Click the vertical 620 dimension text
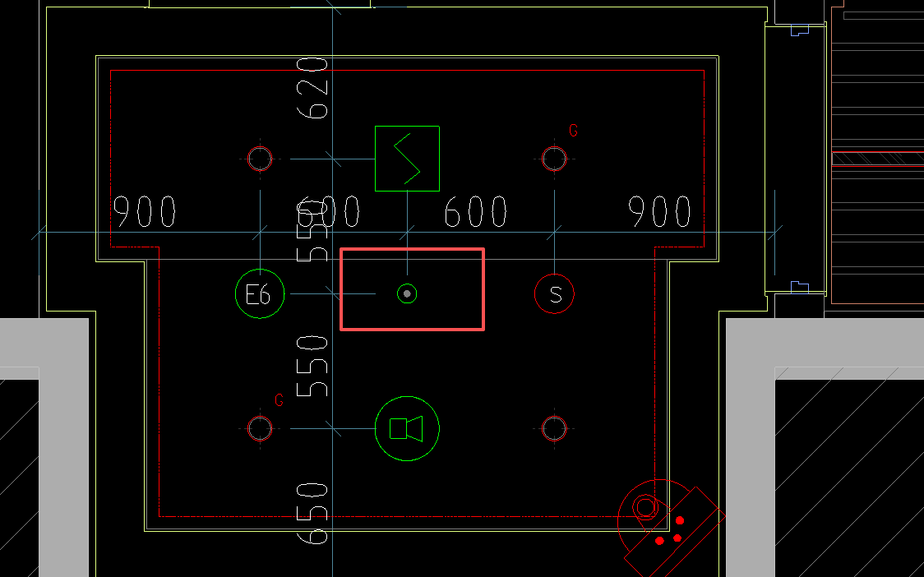Screen dimensions: 924x577 (312, 88)
